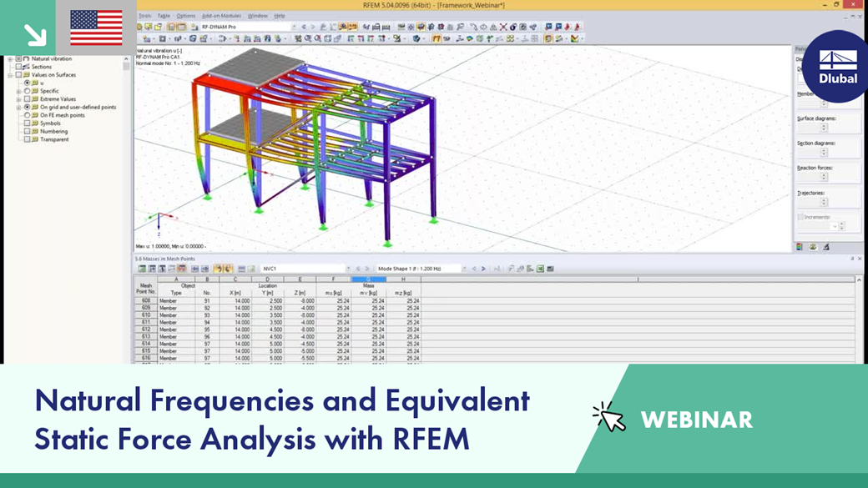Select row header 608 in table
Viewport: 868px width, 488px height.
tap(146, 301)
